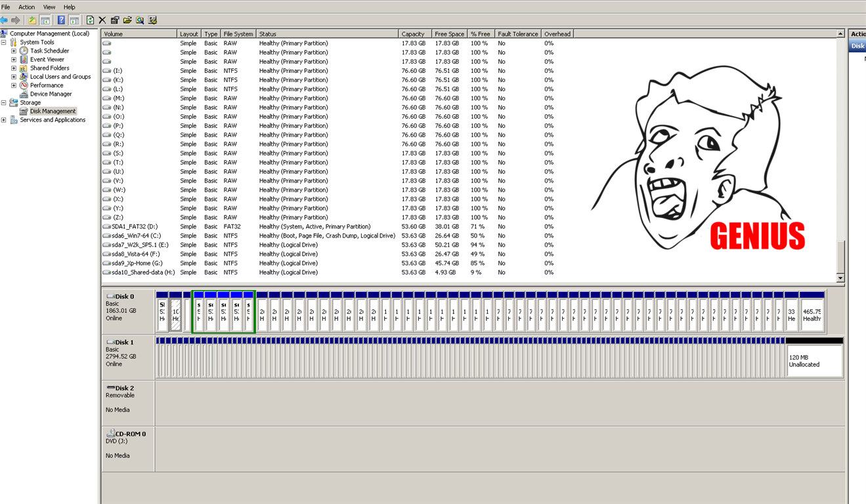Open the File menu

pyautogui.click(x=5, y=7)
